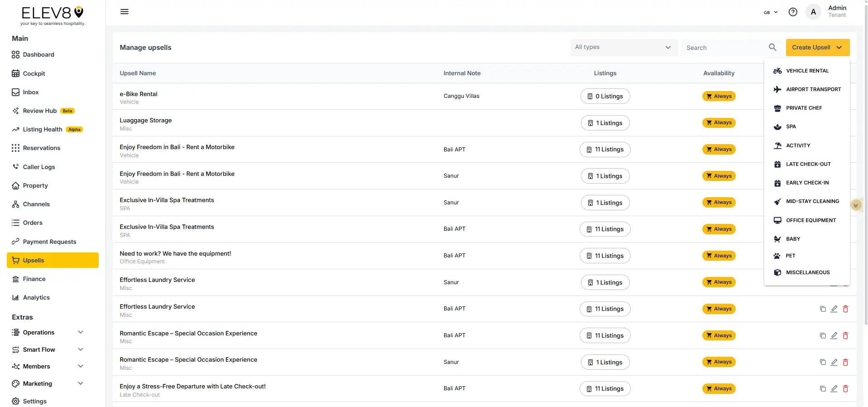Pick the Office Equipment upsell type
The height and width of the screenshot is (407, 868).
807,220
